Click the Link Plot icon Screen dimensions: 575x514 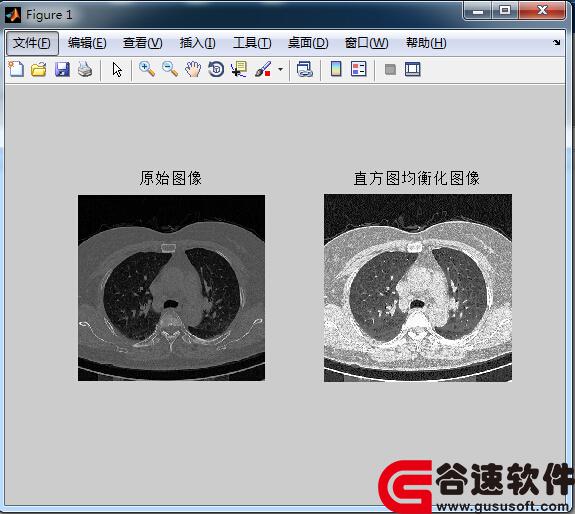pos(304,69)
